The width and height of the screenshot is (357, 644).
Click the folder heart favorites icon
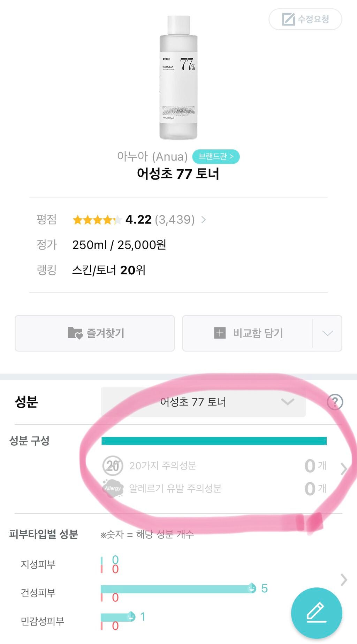75,333
